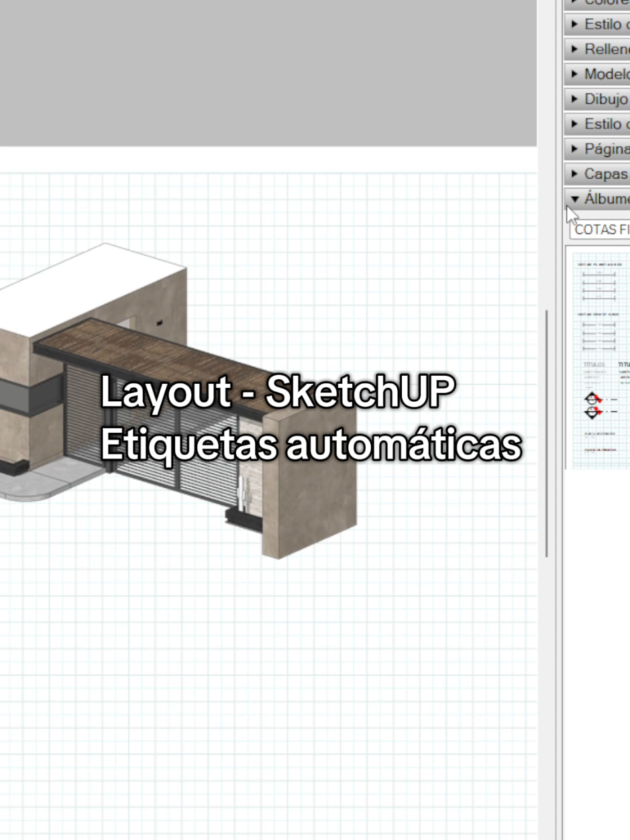Open the COTAS album dropdown
This screenshot has height=840, width=630.
pyautogui.click(x=600, y=229)
